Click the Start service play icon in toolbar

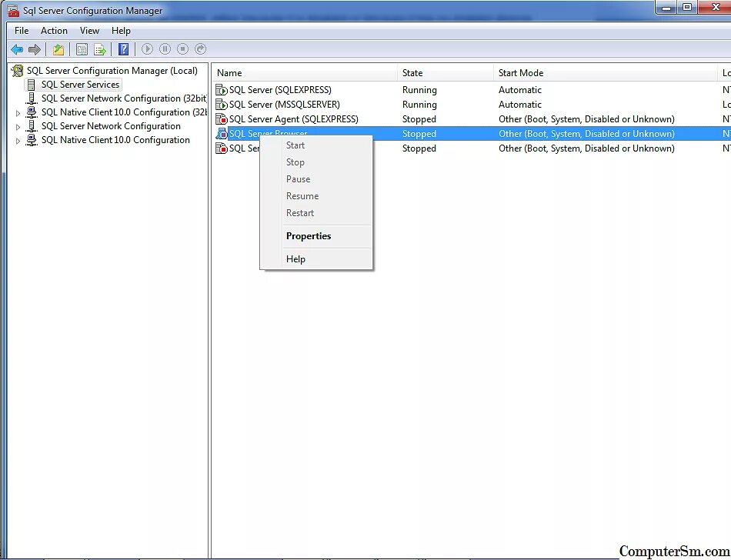[x=147, y=49]
